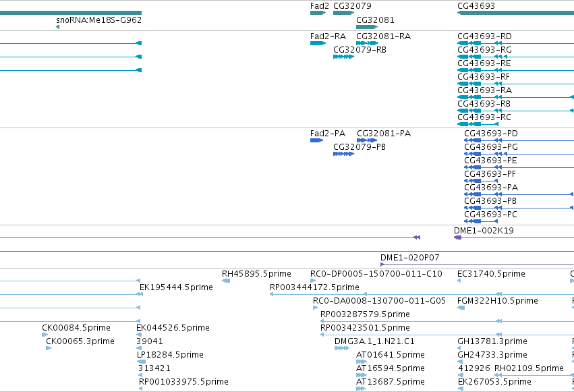Click the CG32079 gene label
574x392 pixels.
(352, 6)
